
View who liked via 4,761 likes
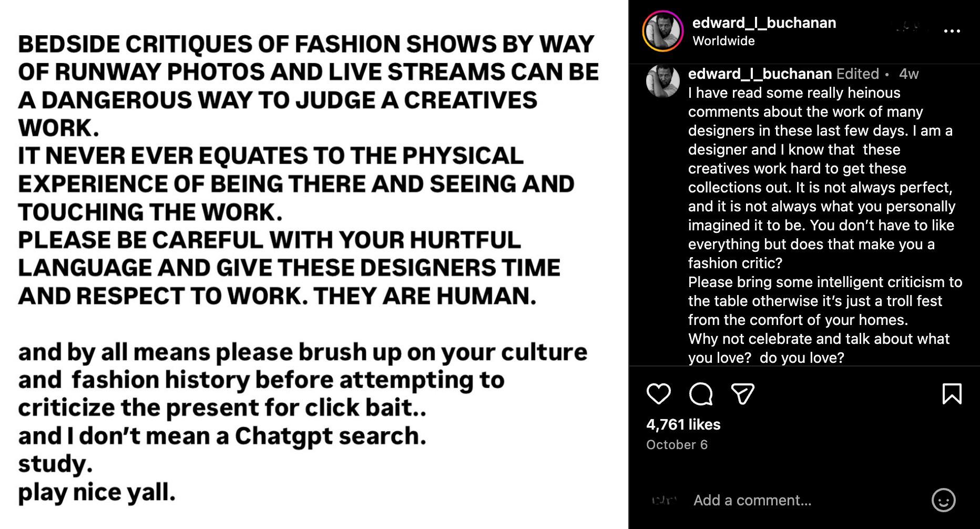(x=683, y=424)
